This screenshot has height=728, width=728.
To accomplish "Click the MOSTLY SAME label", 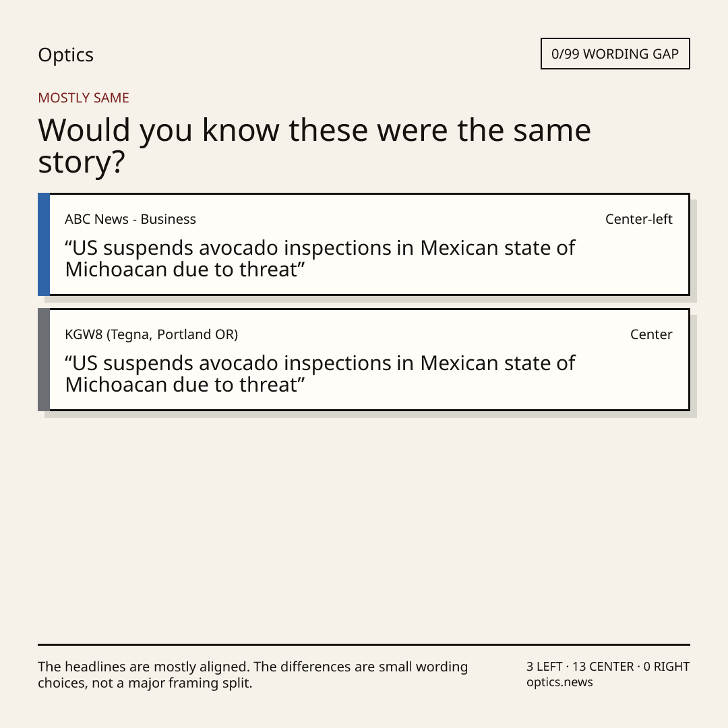I will click(84, 98).
